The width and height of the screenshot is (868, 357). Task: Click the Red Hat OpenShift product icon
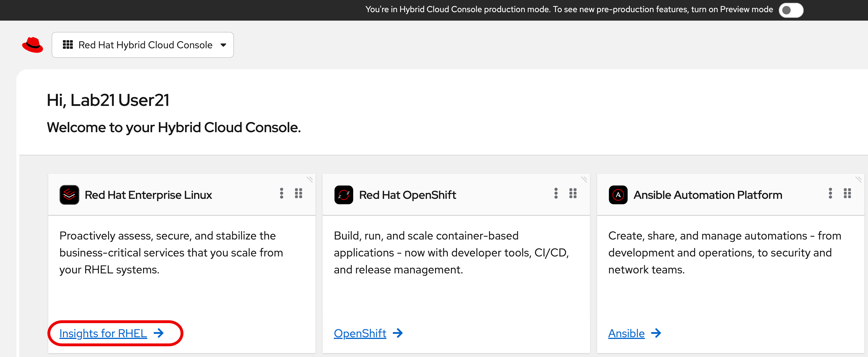pyautogui.click(x=344, y=195)
